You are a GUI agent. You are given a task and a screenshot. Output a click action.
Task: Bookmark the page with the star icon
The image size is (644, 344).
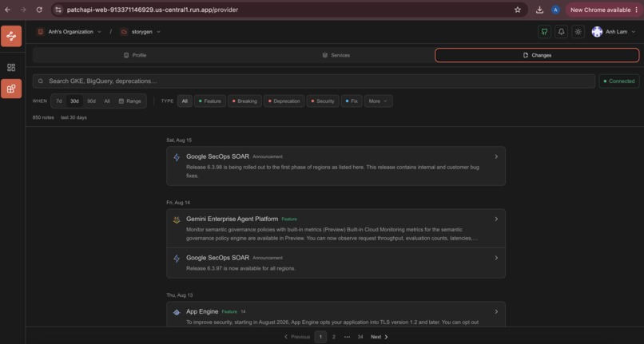click(518, 10)
